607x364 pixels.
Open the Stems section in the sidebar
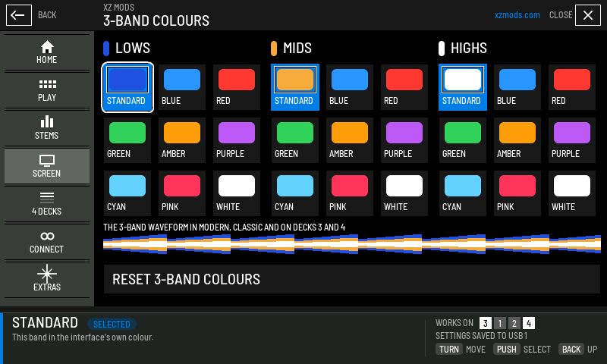47,128
